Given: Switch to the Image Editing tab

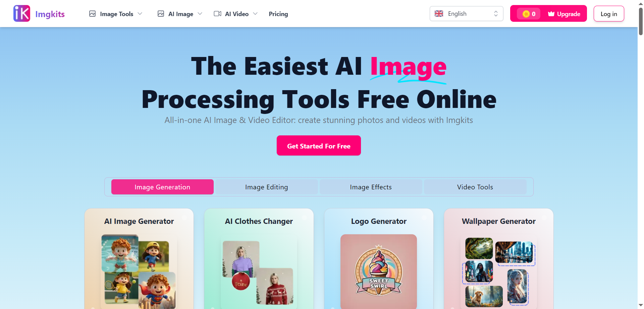Looking at the screenshot, I should [266, 187].
